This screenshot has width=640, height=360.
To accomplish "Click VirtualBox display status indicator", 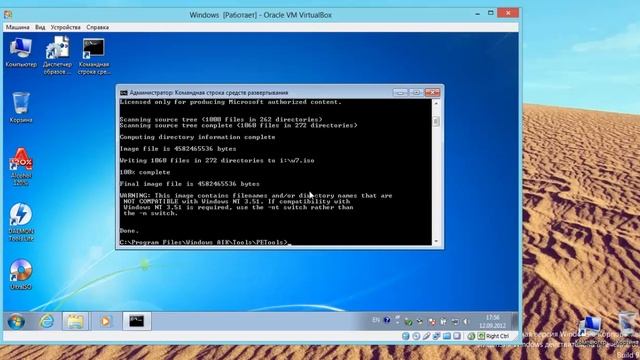I will pos(457,336).
